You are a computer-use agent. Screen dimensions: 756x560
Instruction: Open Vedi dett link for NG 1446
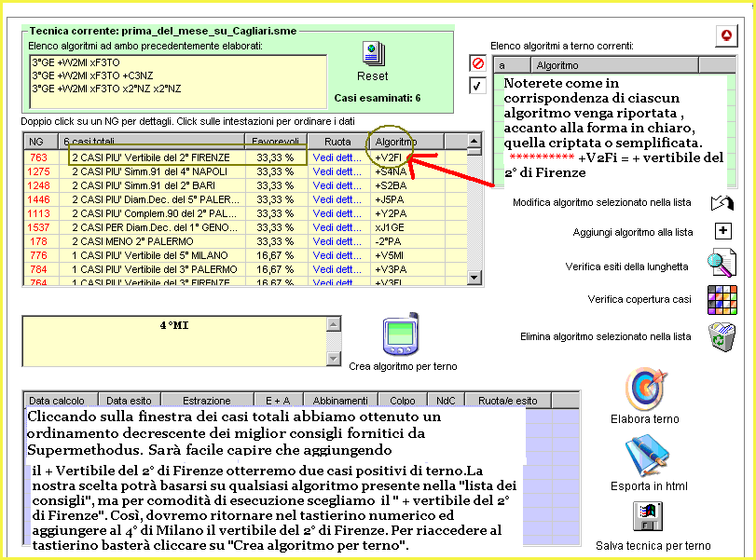(x=337, y=199)
